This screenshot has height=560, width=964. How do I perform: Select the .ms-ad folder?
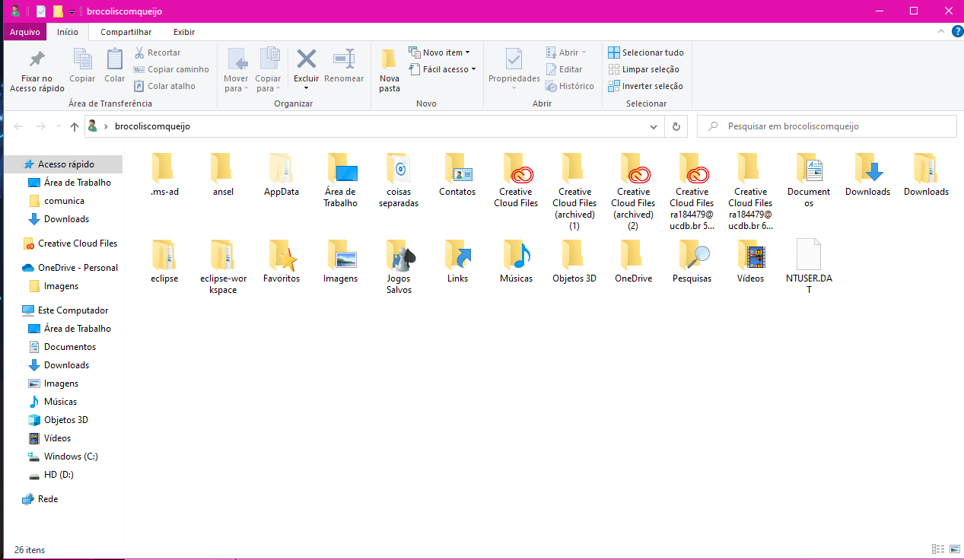click(164, 174)
